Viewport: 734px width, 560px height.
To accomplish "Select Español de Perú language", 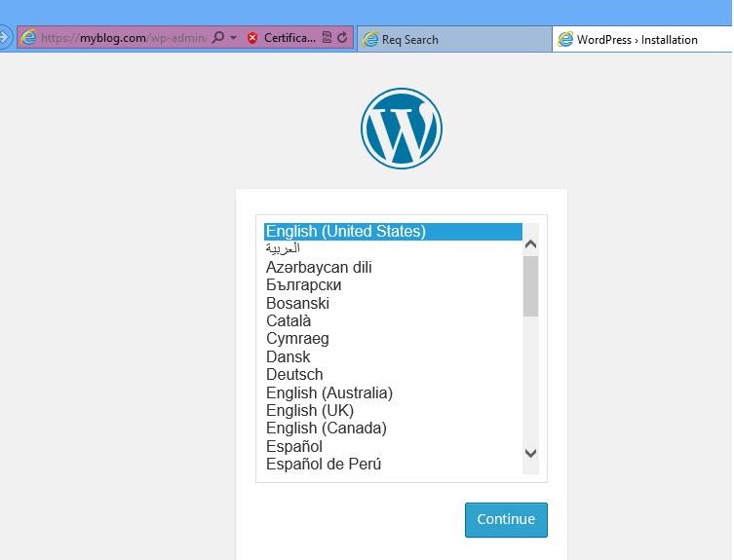I will coord(393,465).
